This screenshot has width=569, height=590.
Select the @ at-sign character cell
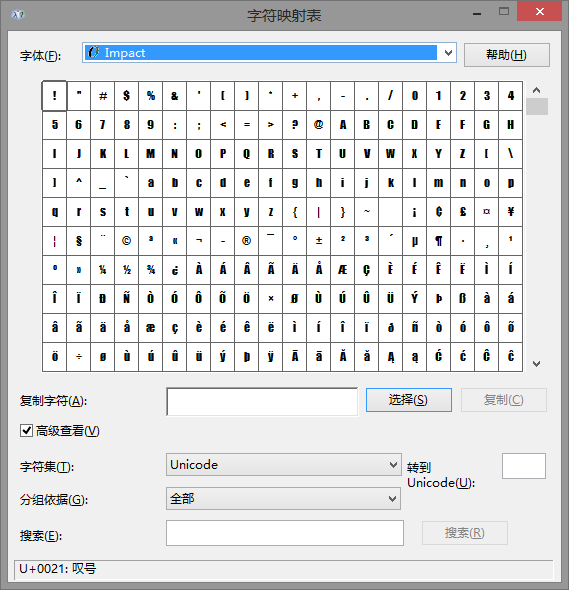(319, 125)
